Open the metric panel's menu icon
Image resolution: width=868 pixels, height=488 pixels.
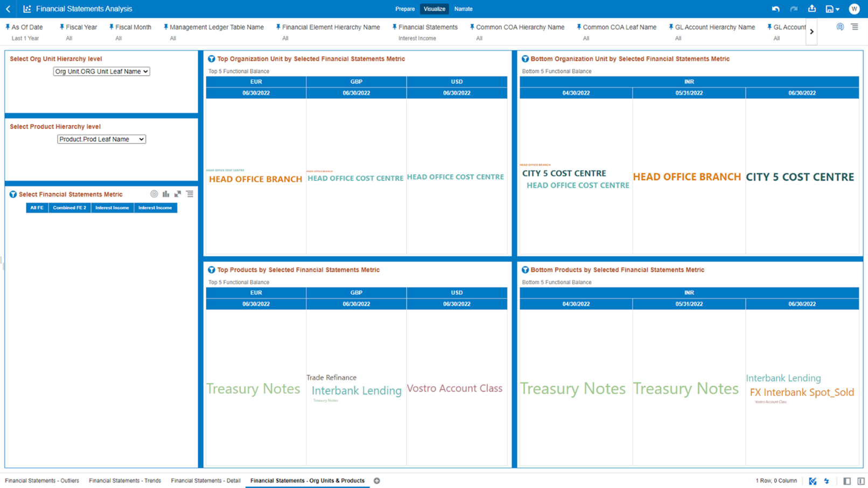(x=190, y=194)
